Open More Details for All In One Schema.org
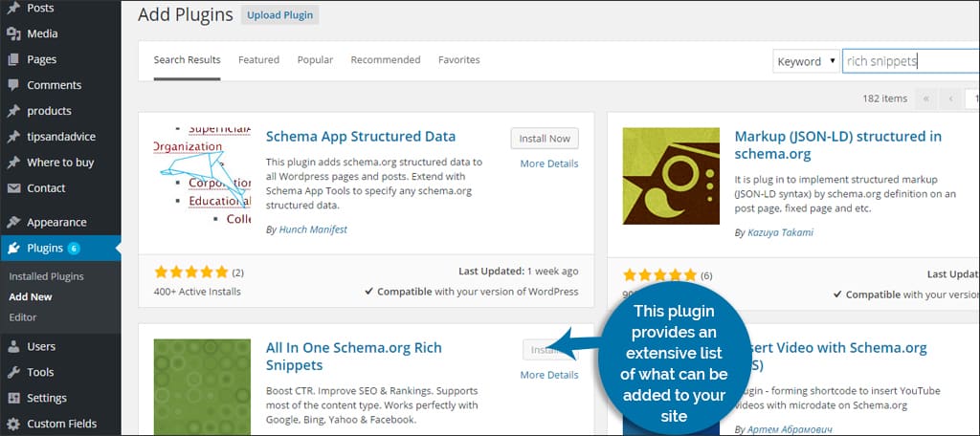980x436 pixels. pos(549,375)
